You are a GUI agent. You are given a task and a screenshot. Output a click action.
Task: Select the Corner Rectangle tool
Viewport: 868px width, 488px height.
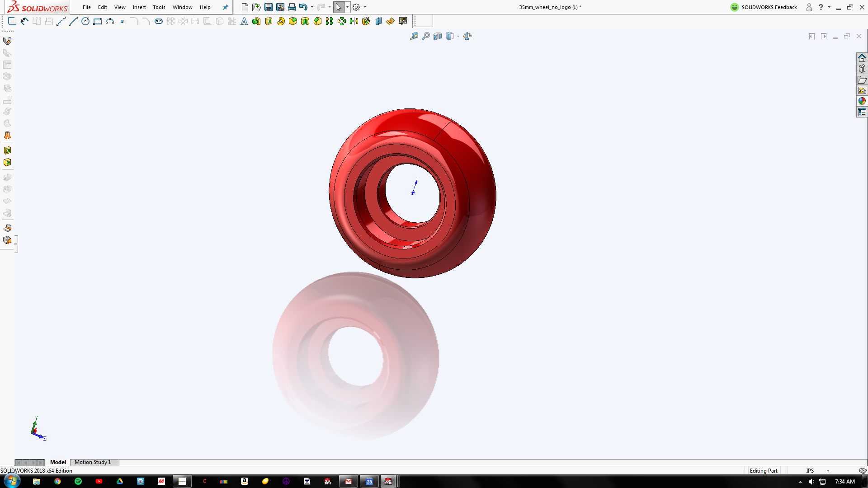(x=98, y=21)
